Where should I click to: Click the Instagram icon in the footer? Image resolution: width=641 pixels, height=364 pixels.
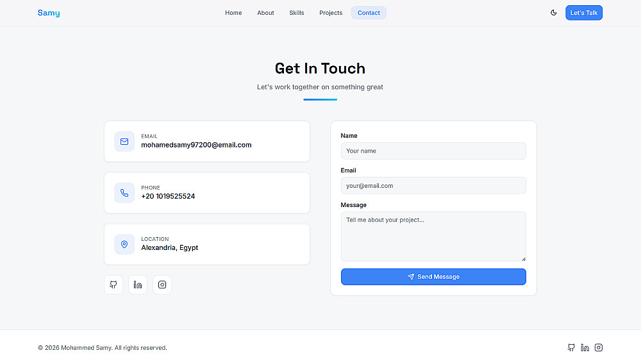tap(599, 348)
